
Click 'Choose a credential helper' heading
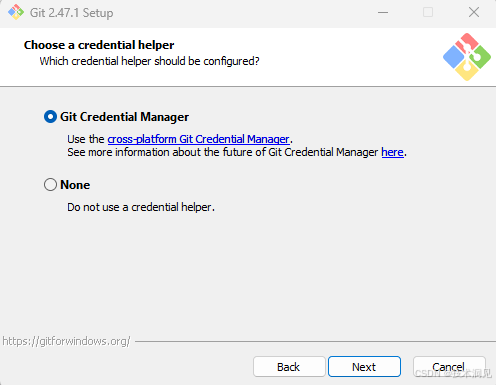(99, 45)
